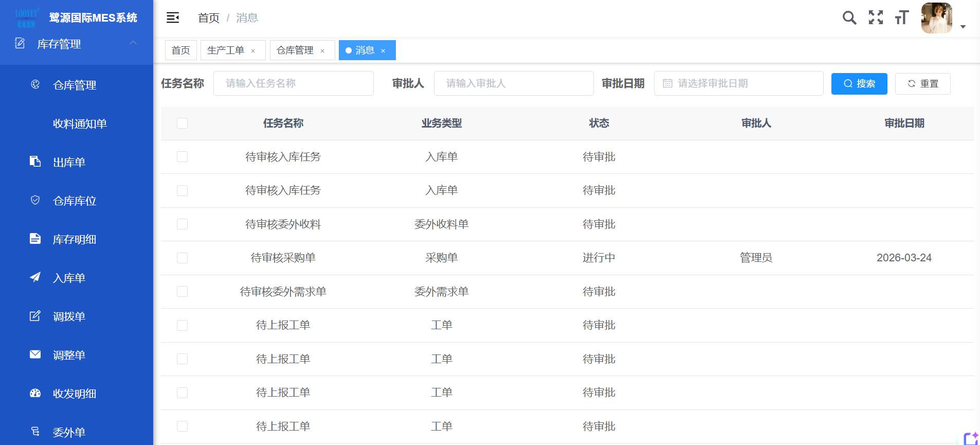Open 收发明细 dashboard menu item
This screenshot has height=445, width=980.
pos(74,394)
